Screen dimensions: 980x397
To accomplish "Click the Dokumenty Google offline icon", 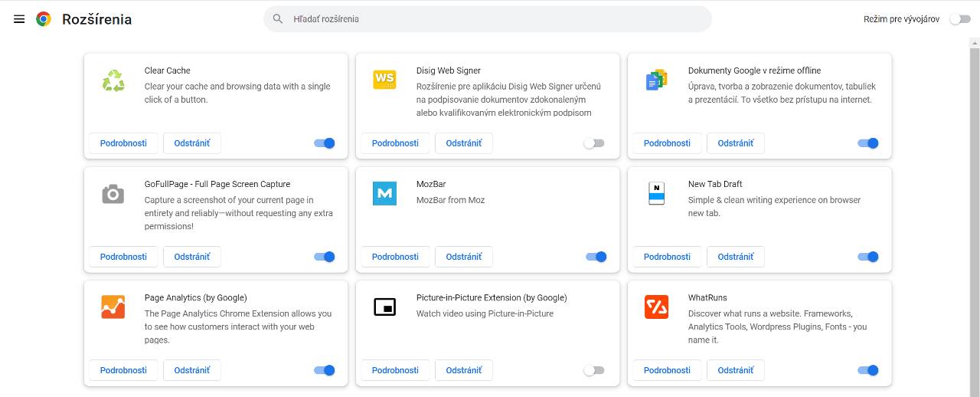I will (656, 80).
